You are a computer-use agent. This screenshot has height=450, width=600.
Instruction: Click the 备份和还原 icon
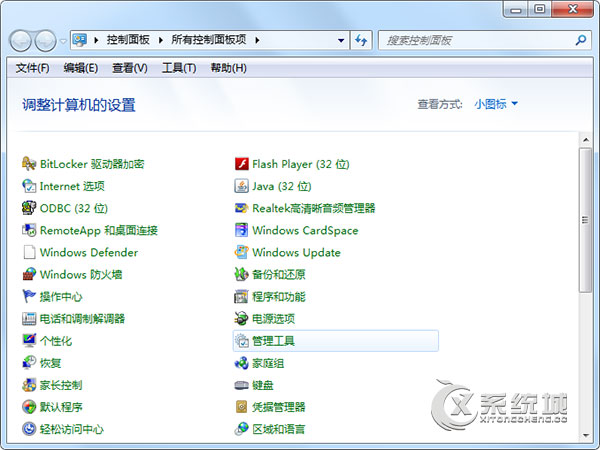[241, 274]
